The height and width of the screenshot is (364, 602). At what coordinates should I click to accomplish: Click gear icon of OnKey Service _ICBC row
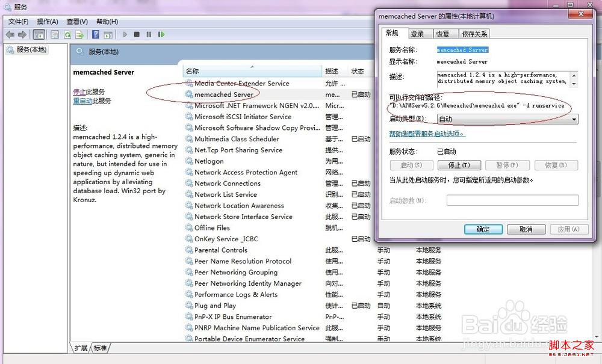pos(189,239)
